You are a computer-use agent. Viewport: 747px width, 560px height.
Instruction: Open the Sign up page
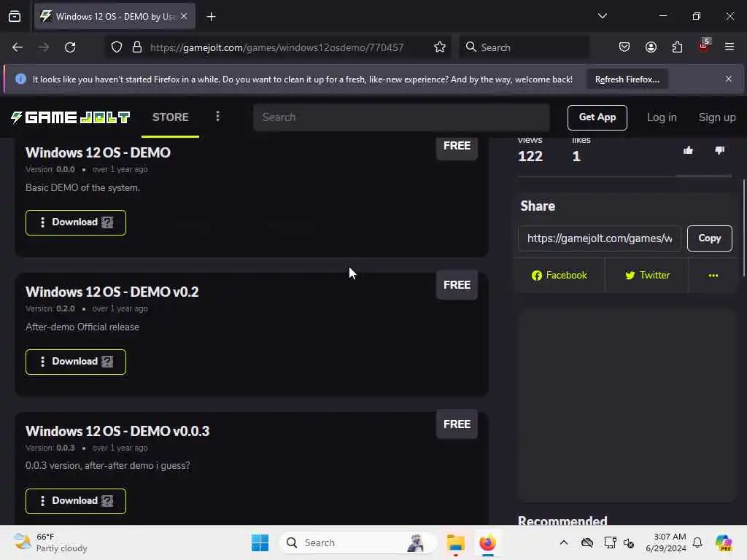click(716, 117)
